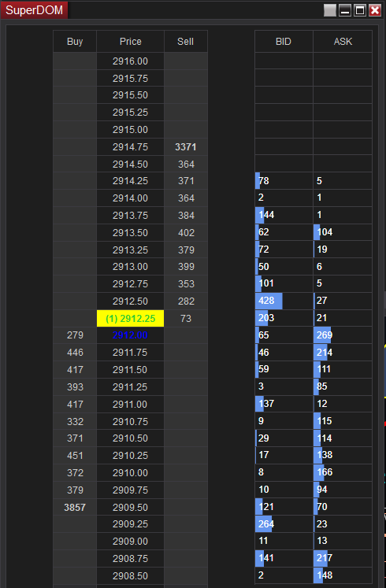The height and width of the screenshot is (588, 386).
Task: Click price row 2908.50
Action: 131,575
